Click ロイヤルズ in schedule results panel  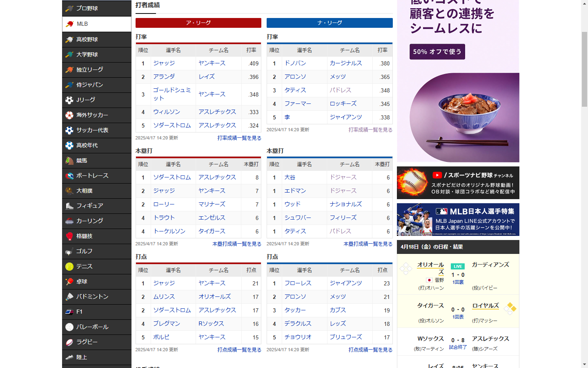(x=486, y=305)
